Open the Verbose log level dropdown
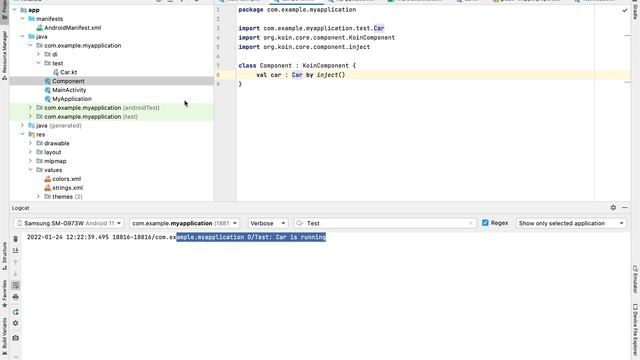The height and width of the screenshot is (360, 640). 267,223
